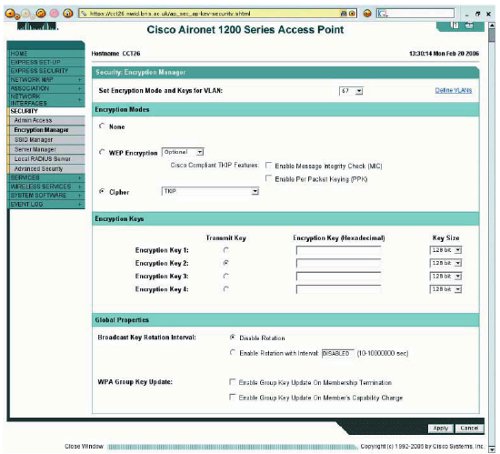The image size is (500, 454).
Task: Click the browser Back button
Action: pos(11,14)
